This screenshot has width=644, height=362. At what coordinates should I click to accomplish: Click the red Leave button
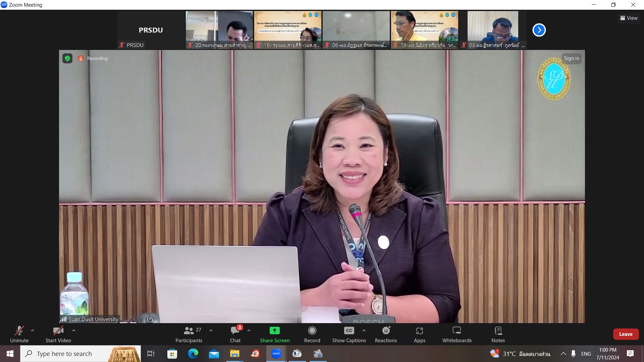point(626,334)
